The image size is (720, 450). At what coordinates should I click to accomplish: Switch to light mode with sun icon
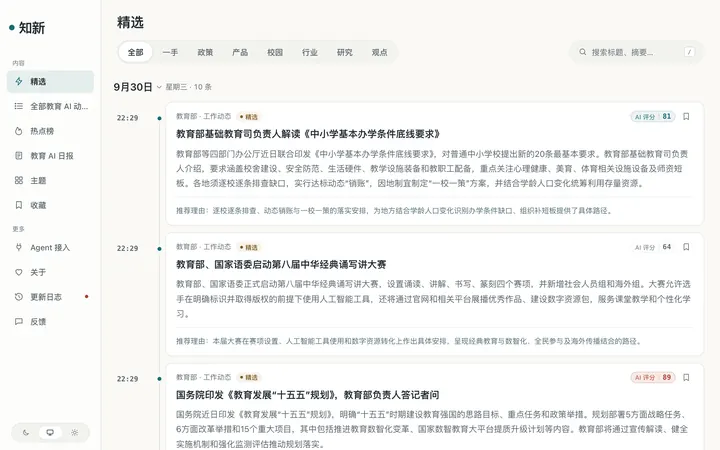[74, 433]
